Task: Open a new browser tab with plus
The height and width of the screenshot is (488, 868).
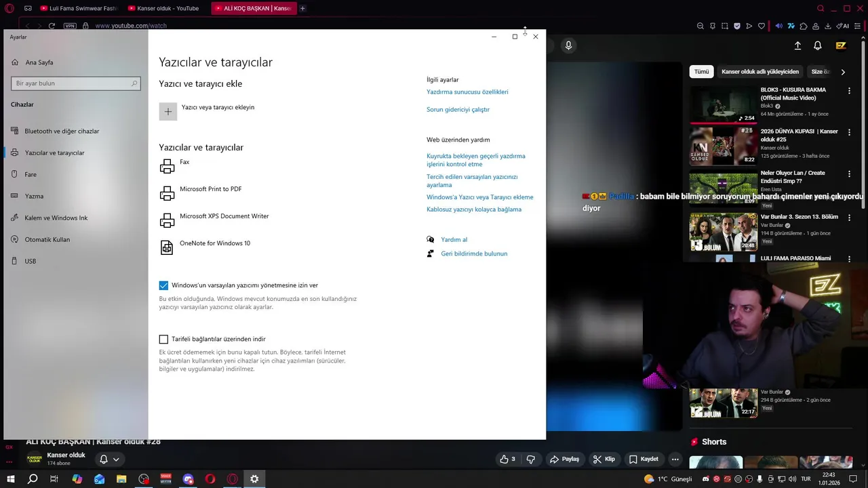Action: click(x=302, y=8)
